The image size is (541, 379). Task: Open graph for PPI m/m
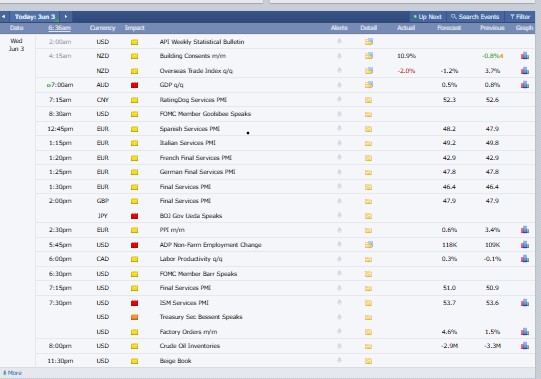pos(525,230)
